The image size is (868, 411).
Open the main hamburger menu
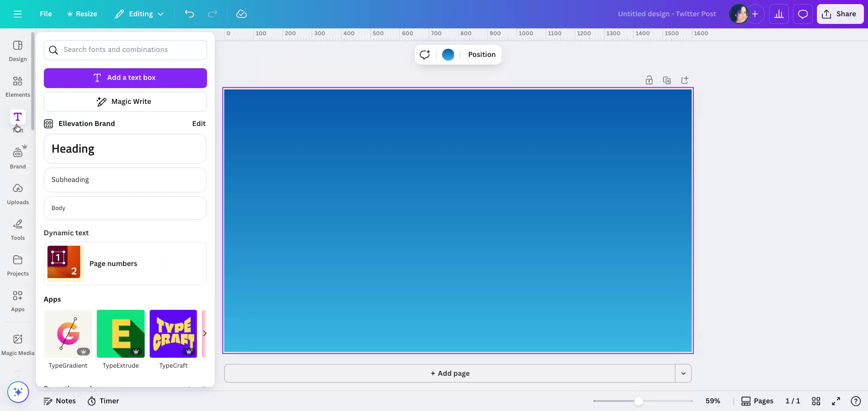tap(18, 14)
